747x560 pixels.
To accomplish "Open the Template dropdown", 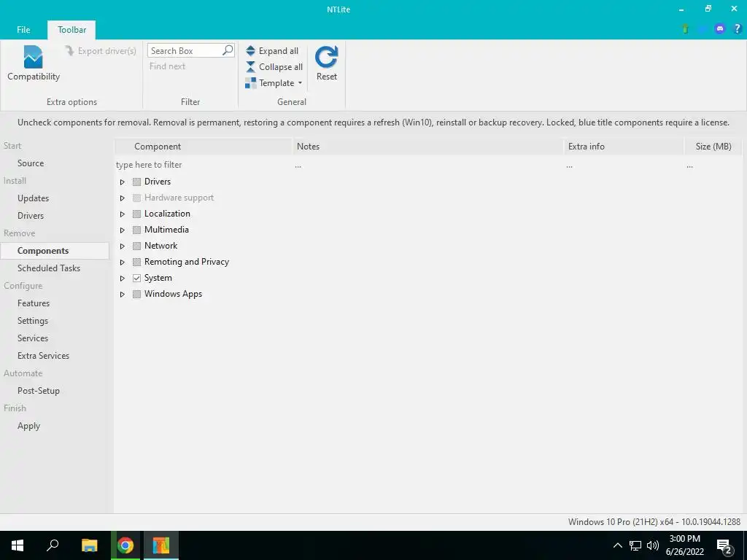I will tap(274, 83).
